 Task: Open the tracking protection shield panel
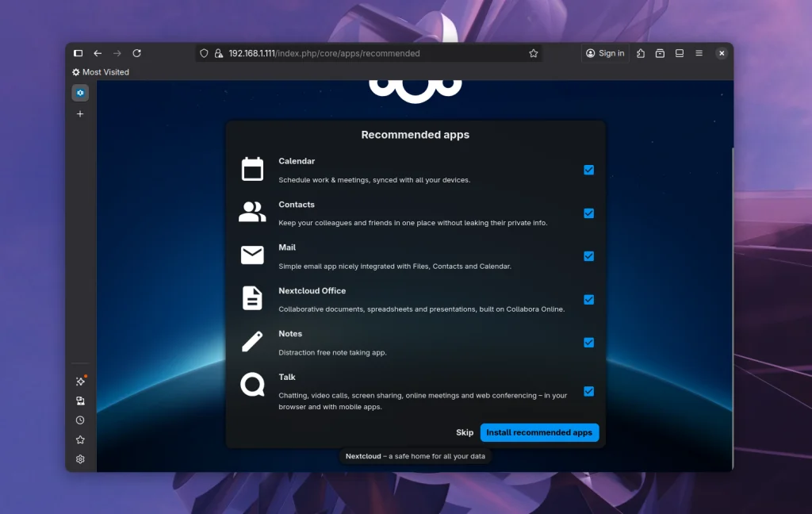pos(204,53)
